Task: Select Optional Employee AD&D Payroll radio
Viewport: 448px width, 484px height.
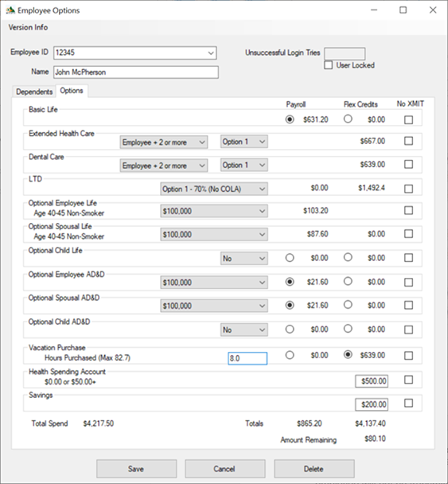Action: [x=290, y=282]
